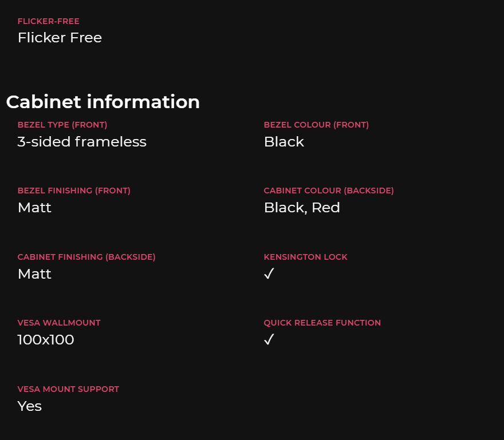Click the Kensington Lock checkmark
Viewport: 504px width, 440px height.
[x=269, y=274]
